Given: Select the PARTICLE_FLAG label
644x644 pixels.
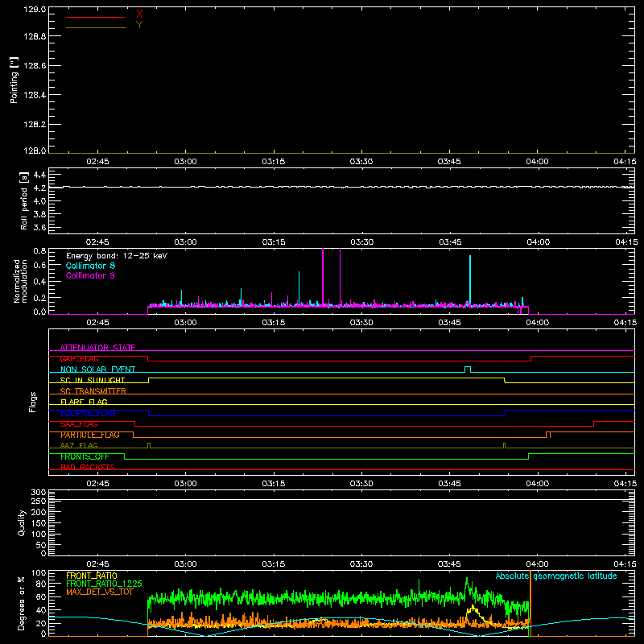Looking at the screenshot, I should tap(90, 435).
